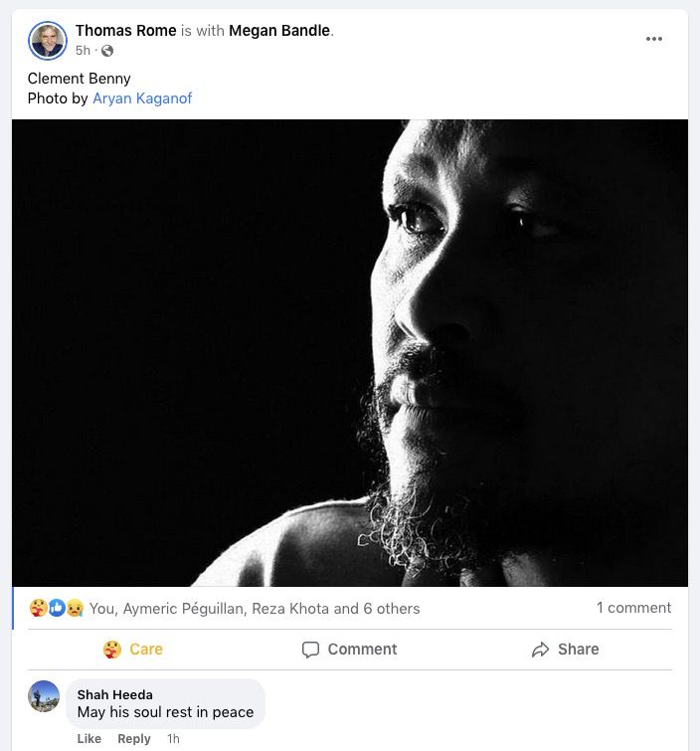Screen dimensions: 700x751
Task: Click the public globe privacy icon
Action: pyautogui.click(x=107, y=51)
